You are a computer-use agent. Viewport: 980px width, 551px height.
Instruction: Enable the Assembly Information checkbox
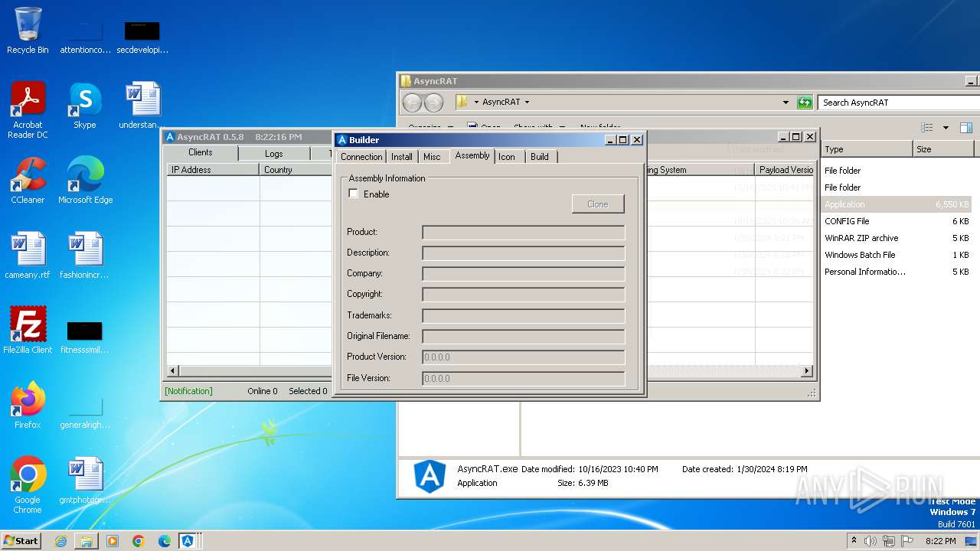(x=354, y=194)
